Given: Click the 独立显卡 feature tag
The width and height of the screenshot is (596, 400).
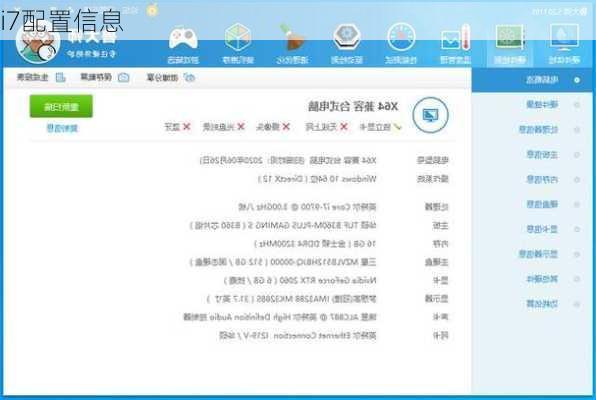Looking at the screenshot, I should (x=380, y=127).
